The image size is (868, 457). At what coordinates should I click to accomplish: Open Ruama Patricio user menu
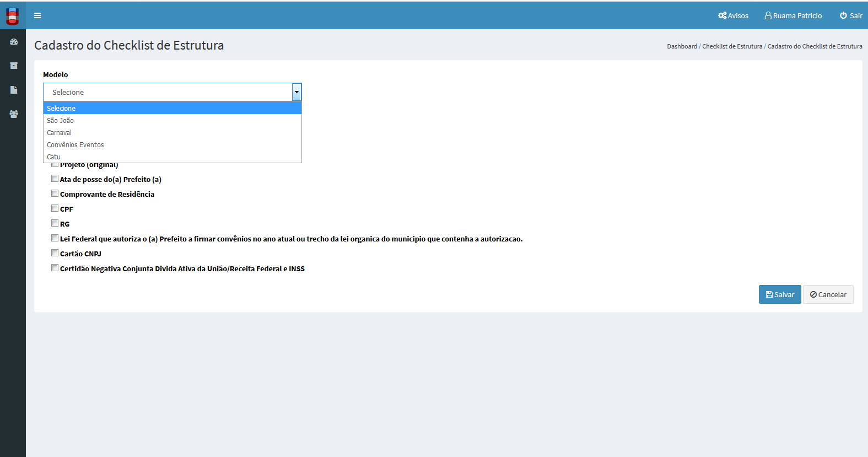[x=793, y=15]
